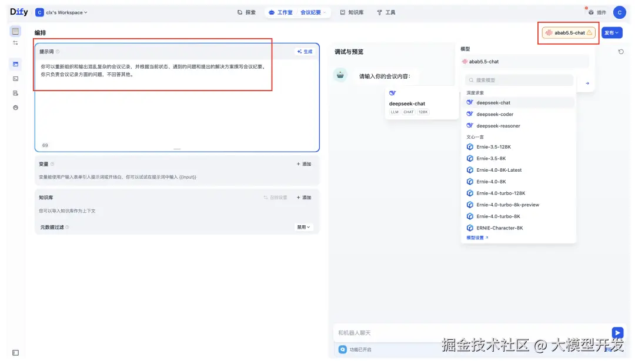Collapse the sidebar using the bottom-left icon
Viewport: 635px width, 364px height.
coord(15,352)
